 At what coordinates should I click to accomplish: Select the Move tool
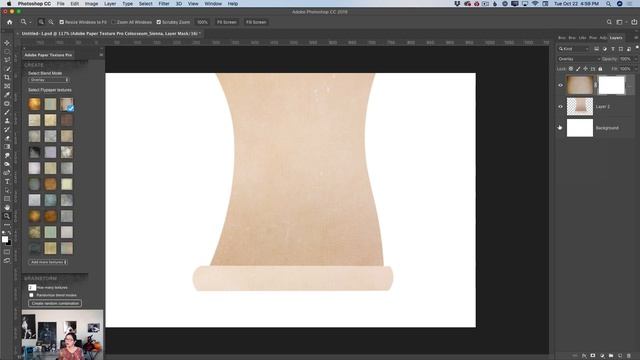tap(7, 43)
